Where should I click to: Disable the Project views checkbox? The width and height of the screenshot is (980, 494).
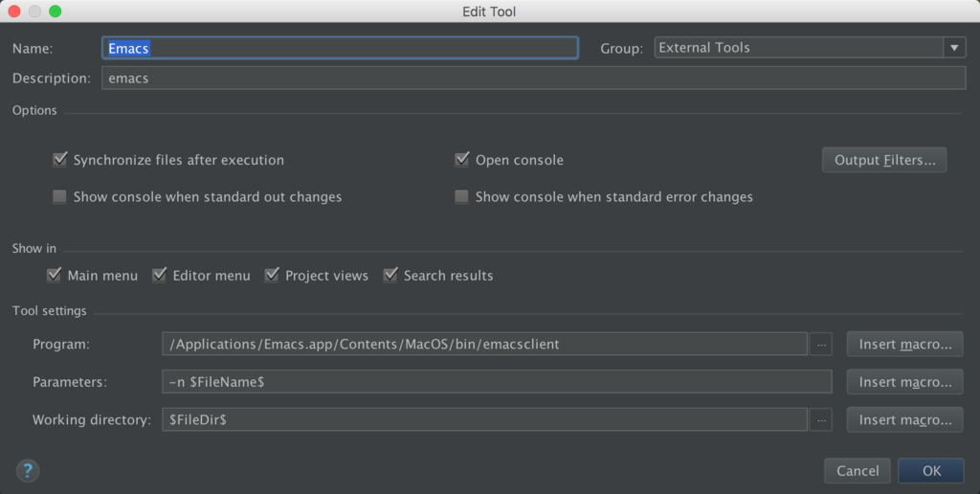click(273, 276)
